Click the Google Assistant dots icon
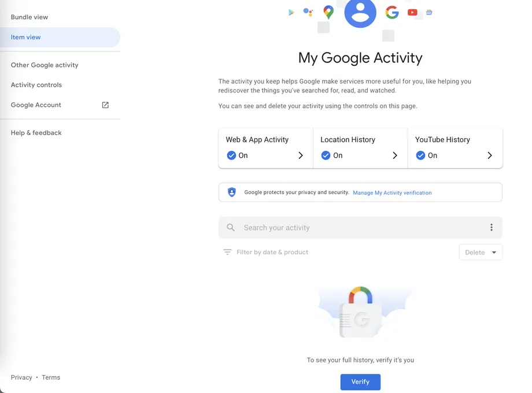 point(308,12)
